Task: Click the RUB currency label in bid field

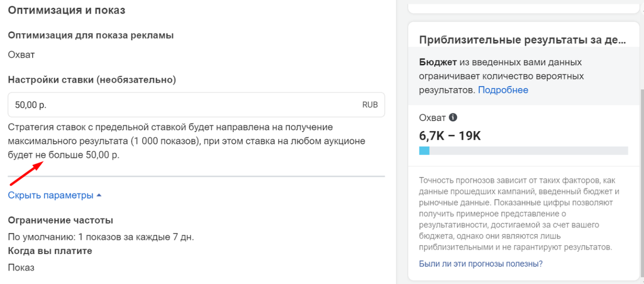Action: 370,105
